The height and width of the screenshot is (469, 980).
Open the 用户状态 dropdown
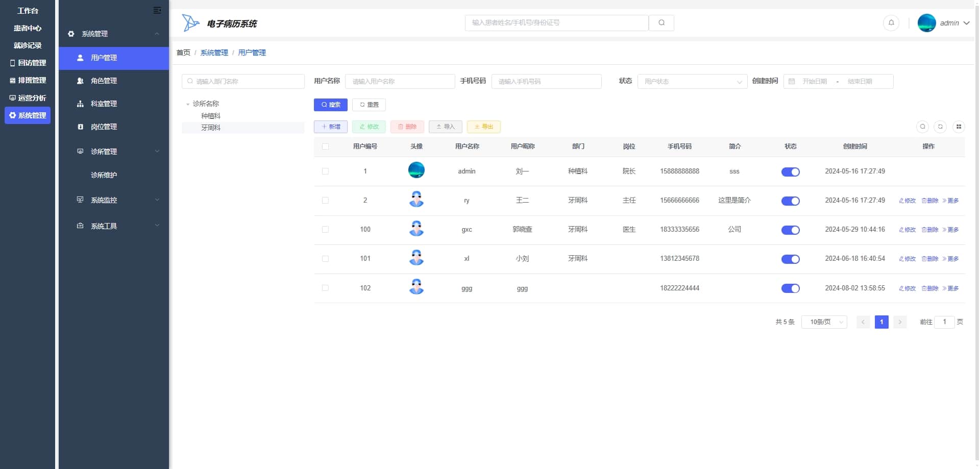tap(692, 82)
